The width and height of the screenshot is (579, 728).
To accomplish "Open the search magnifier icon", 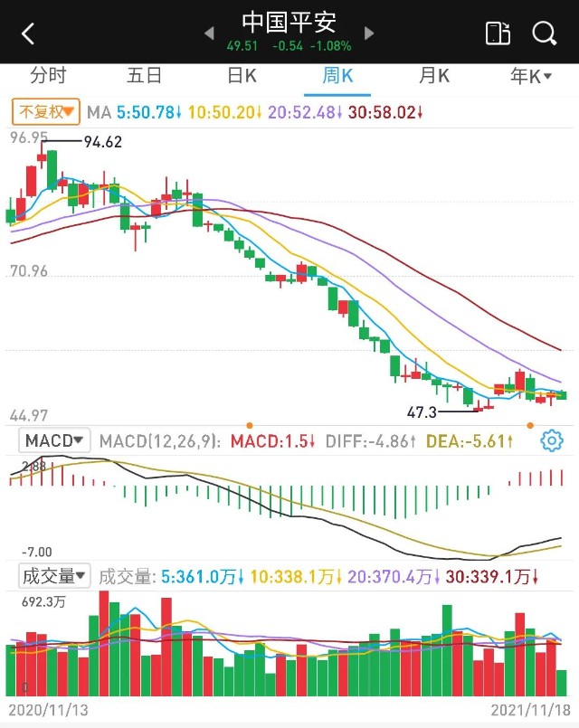I will [x=544, y=34].
